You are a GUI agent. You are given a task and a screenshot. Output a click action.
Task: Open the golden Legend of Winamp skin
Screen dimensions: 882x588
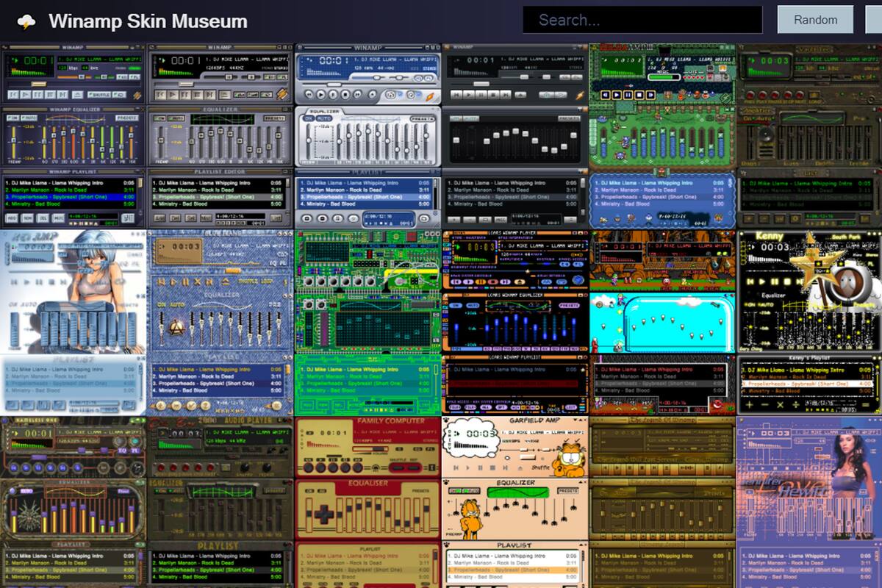pyautogui.click(x=661, y=503)
